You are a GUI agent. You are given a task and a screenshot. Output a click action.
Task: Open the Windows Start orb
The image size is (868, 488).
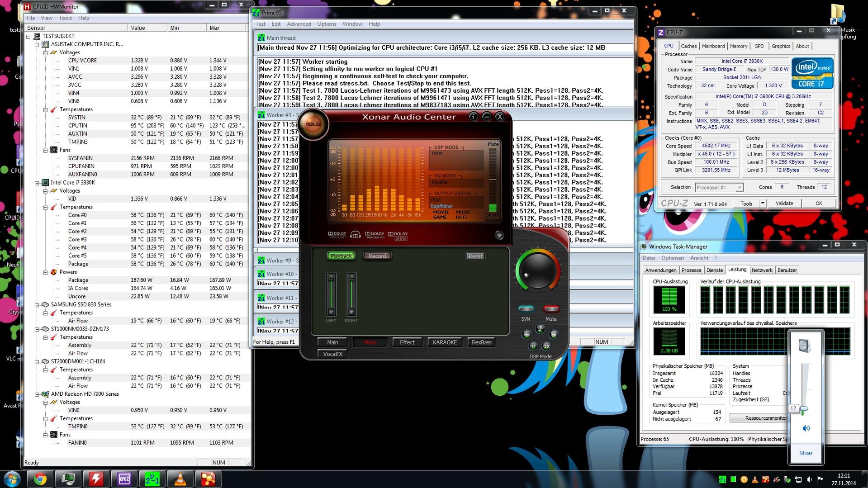click(x=12, y=479)
